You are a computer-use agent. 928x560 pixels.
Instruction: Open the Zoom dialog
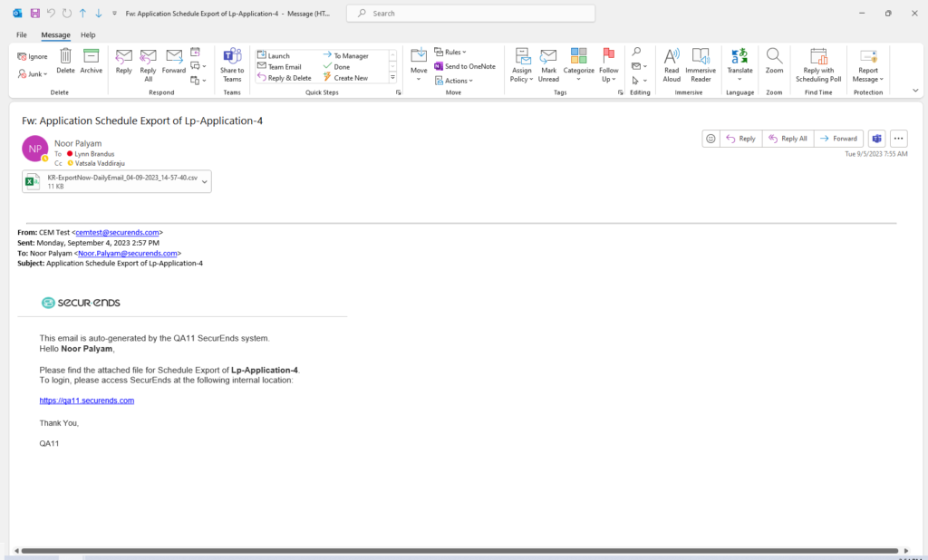774,62
